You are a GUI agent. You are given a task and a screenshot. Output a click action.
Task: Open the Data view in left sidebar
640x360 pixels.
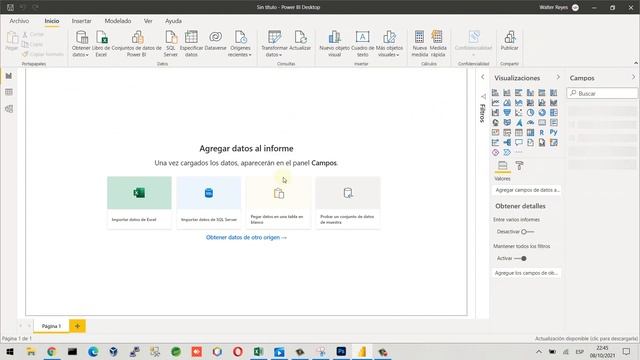[x=9, y=92]
